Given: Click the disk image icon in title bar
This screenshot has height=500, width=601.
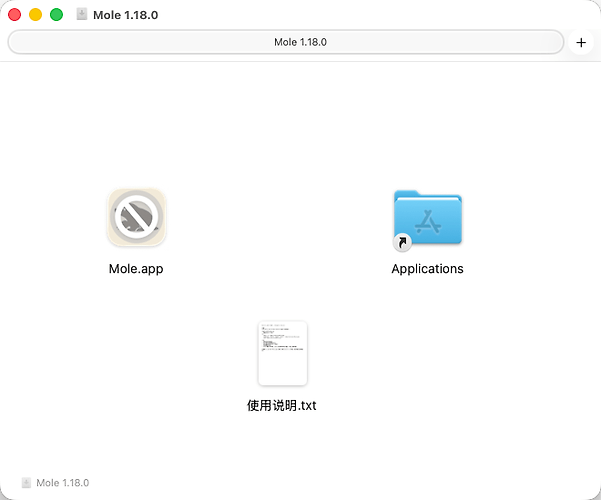Looking at the screenshot, I should click(82, 14).
